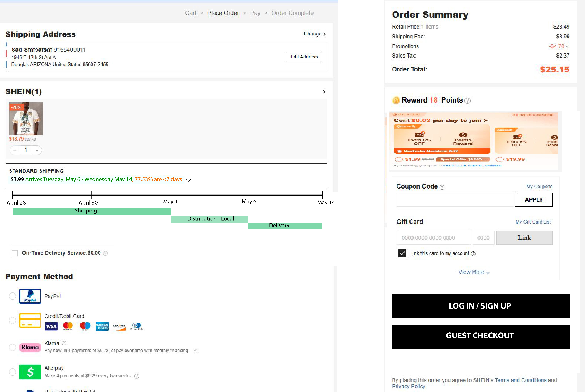The image size is (585, 392).
Task: Select Klarna payment radio button
Action: tap(12, 347)
